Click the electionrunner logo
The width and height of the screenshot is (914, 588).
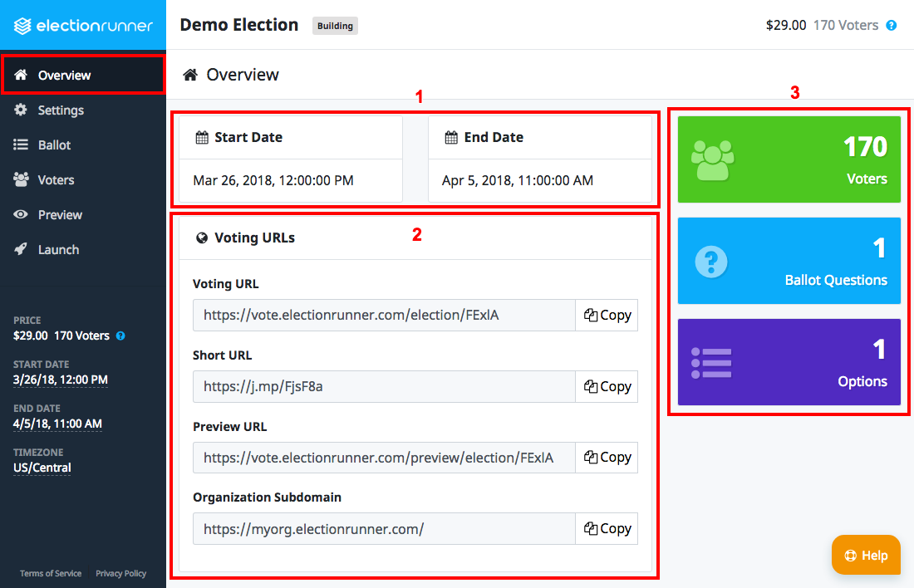pyautogui.click(x=83, y=26)
